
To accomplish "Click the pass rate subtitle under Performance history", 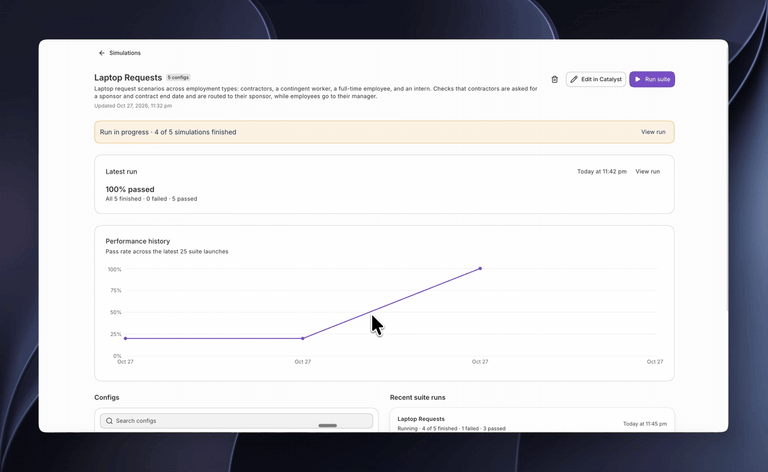I will pyautogui.click(x=167, y=251).
